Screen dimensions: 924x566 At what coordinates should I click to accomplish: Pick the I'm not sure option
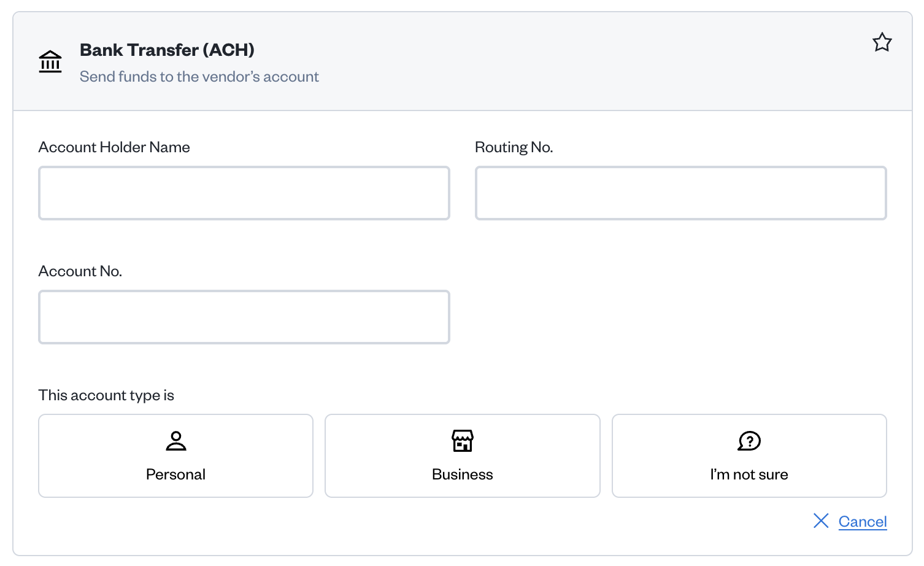coord(749,456)
